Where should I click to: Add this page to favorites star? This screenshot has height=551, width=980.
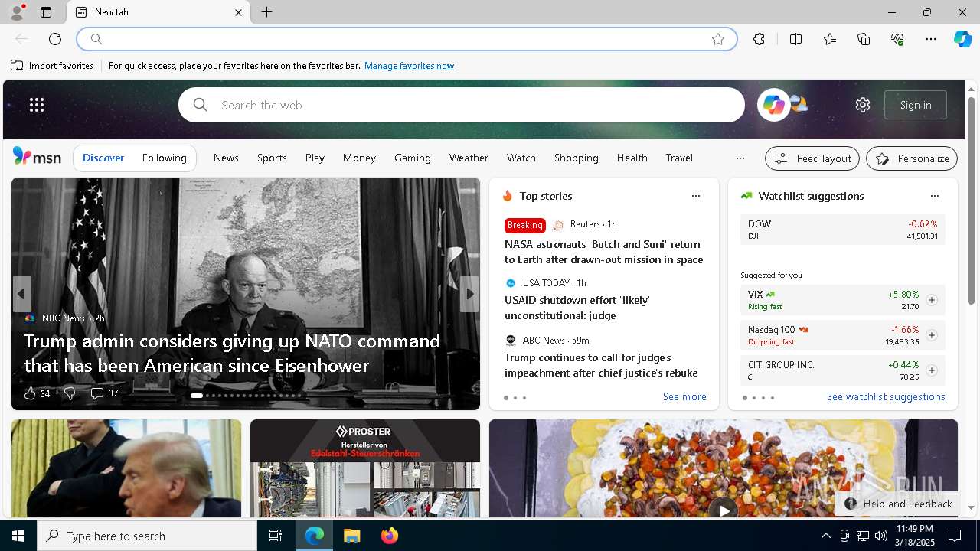[717, 39]
